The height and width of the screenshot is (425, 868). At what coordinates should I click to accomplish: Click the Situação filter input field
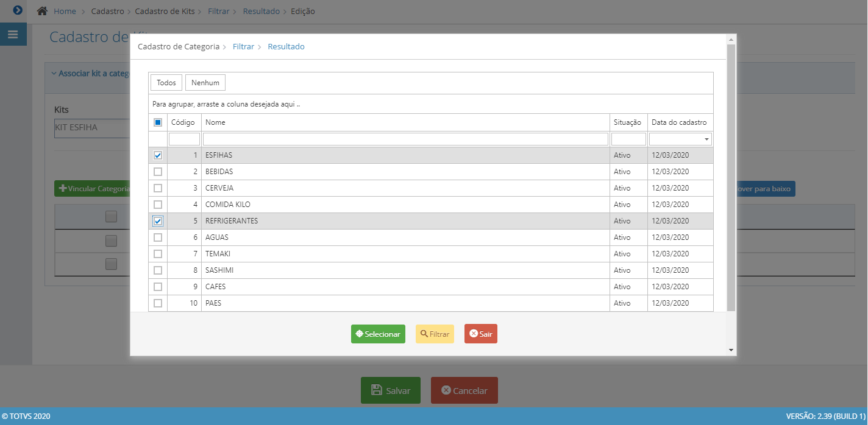[628, 139]
